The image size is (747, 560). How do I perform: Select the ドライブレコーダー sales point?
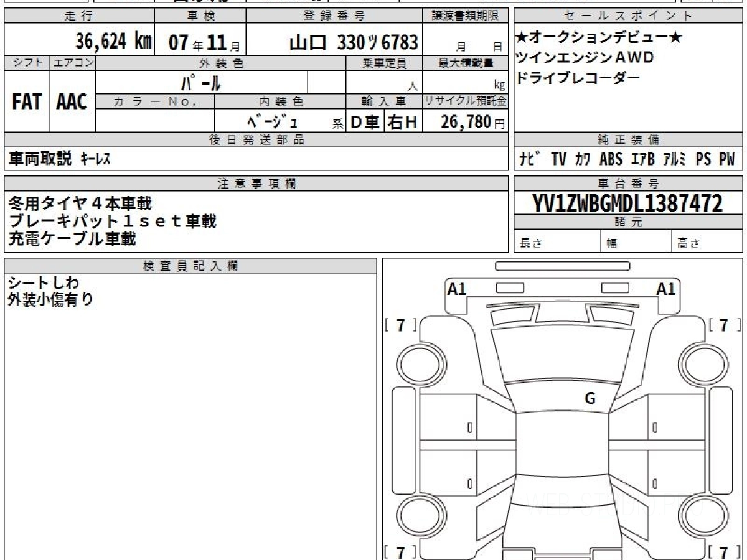(578, 78)
